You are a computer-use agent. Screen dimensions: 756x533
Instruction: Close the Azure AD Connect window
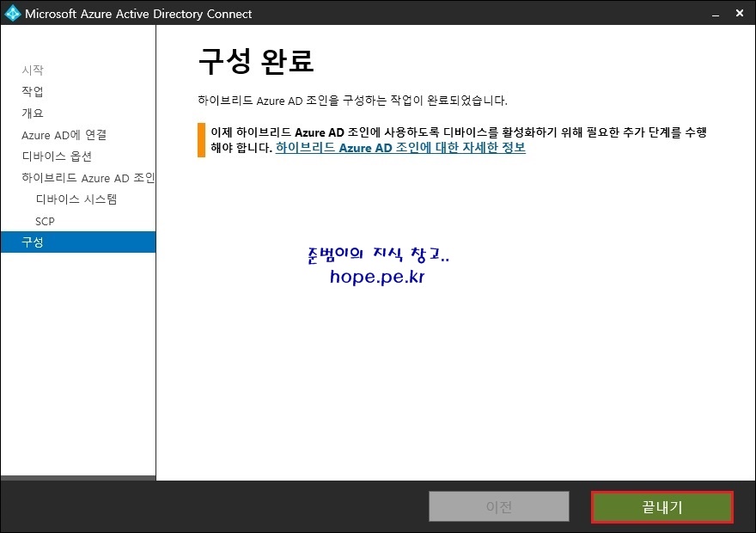(x=740, y=14)
